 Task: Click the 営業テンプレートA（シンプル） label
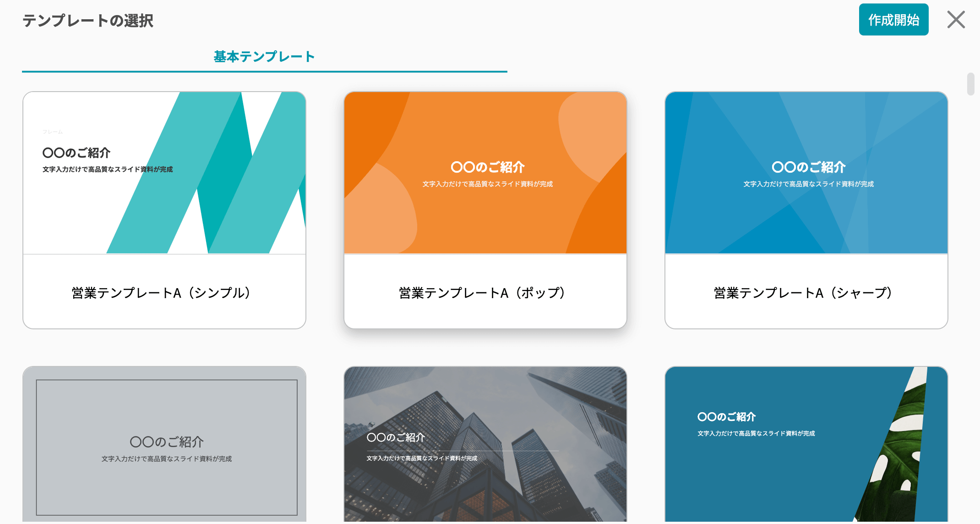click(x=161, y=293)
